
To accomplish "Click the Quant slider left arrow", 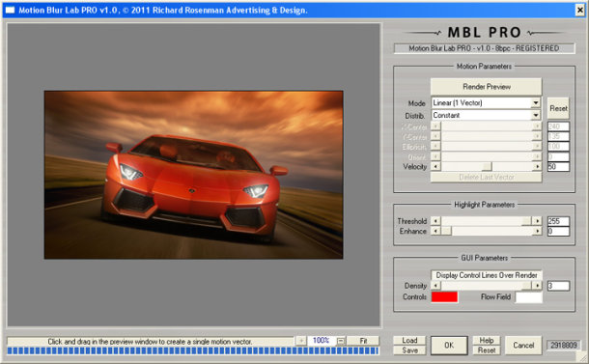I will (x=435, y=156).
